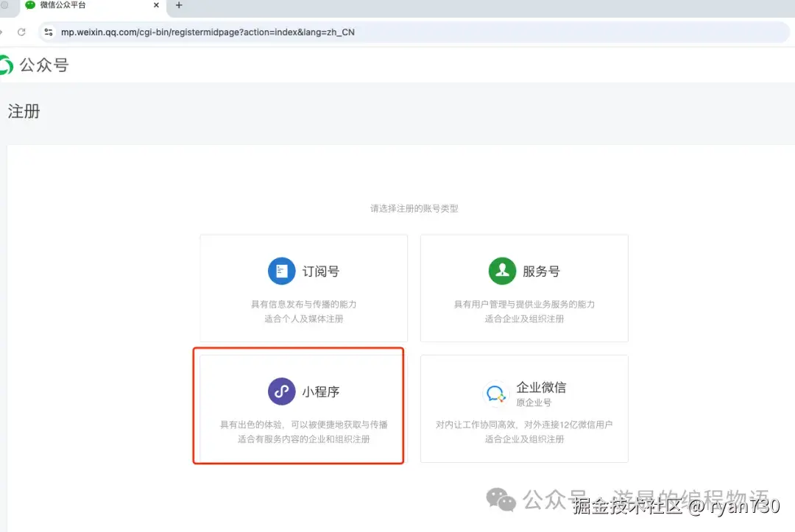Click the 公众号 text label beside the logo

coord(46,65)
